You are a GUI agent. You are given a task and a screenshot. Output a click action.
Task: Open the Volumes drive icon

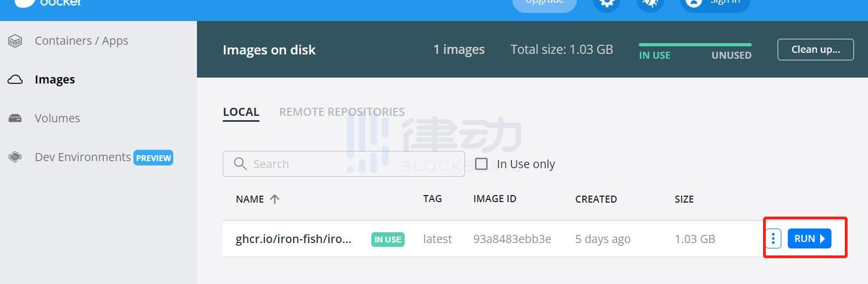pos(15,119)
